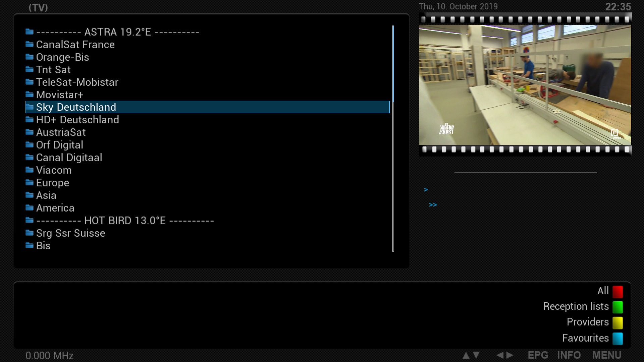Image resolution: width=644 pixels, height=362 pixels.
Task: Expand the AustriaSat bouquet
Action: [x=61, y=132]
